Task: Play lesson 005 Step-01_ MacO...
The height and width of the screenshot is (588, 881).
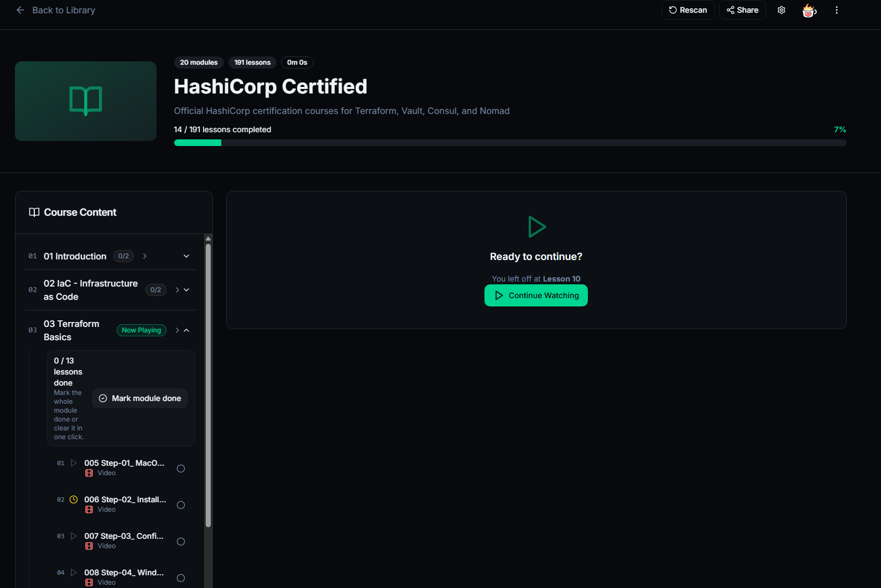Action: pos(74,463)
